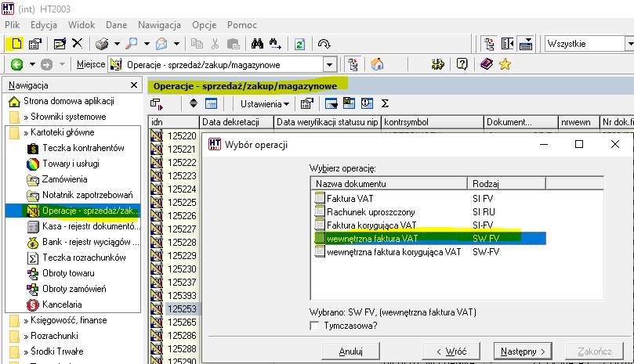Image resolution: width=634 pixels, height=364 pixels.
Task: Open the Miejsce location dropdown
Action: (x=329, y=65)
